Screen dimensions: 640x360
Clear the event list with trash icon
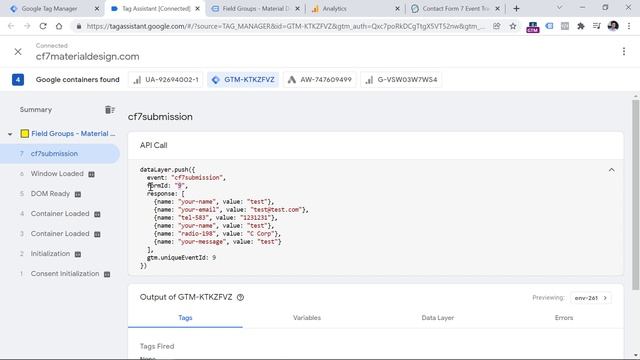click(109, 110)
